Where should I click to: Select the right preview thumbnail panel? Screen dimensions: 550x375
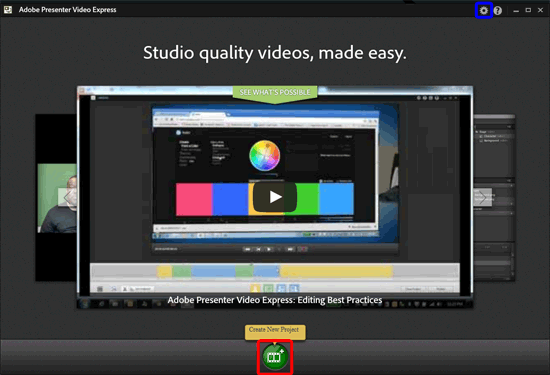[494, 197]
